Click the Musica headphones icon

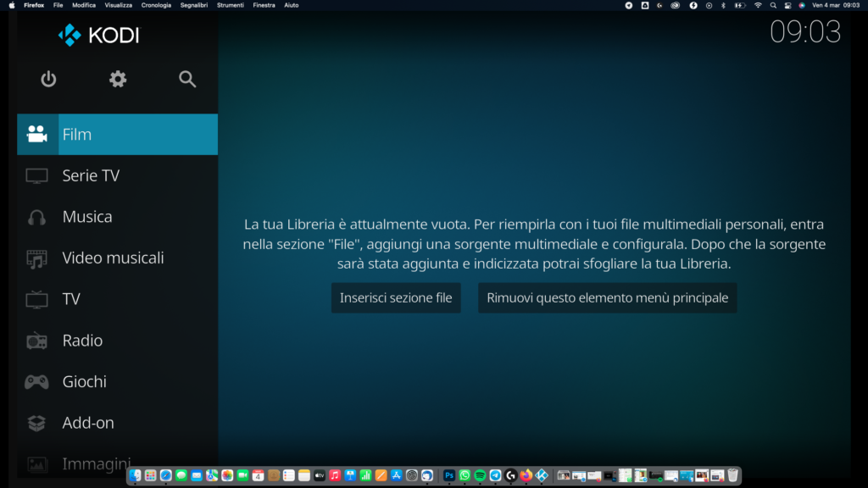[x=37, y=218]
